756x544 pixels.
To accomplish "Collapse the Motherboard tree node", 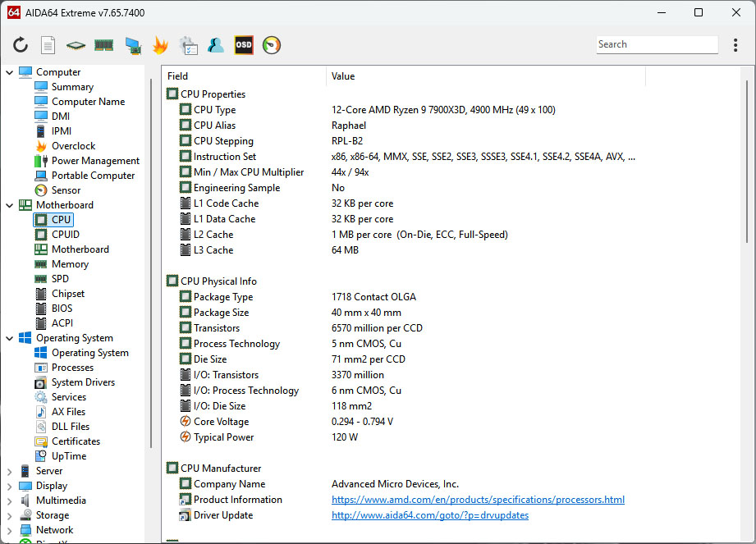I will [9, 205].
